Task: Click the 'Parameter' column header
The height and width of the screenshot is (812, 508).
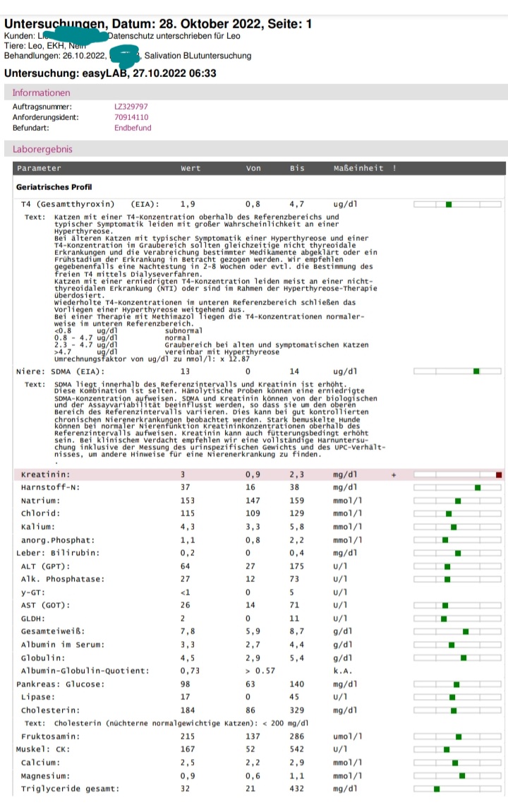Action: click(39, 168)
